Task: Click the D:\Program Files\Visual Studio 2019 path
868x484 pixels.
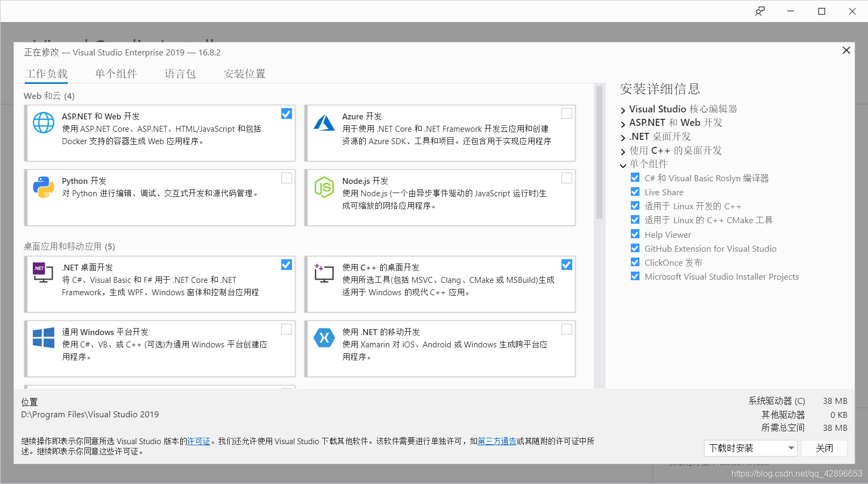Action: (90, 414)
